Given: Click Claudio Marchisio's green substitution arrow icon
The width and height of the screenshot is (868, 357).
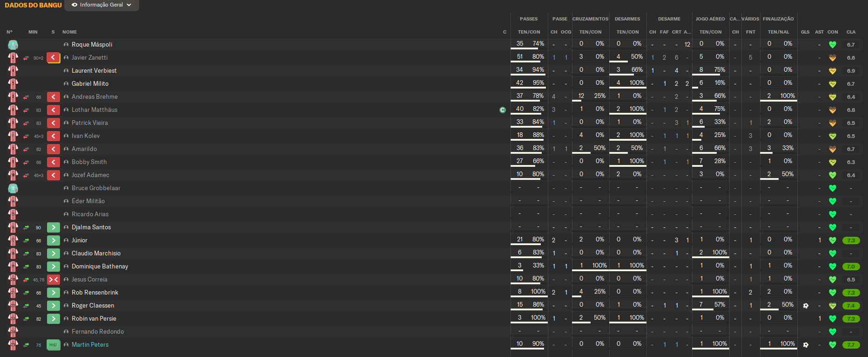Looking at the screenshot, I should pyautogui.click(x=54, y=254).
